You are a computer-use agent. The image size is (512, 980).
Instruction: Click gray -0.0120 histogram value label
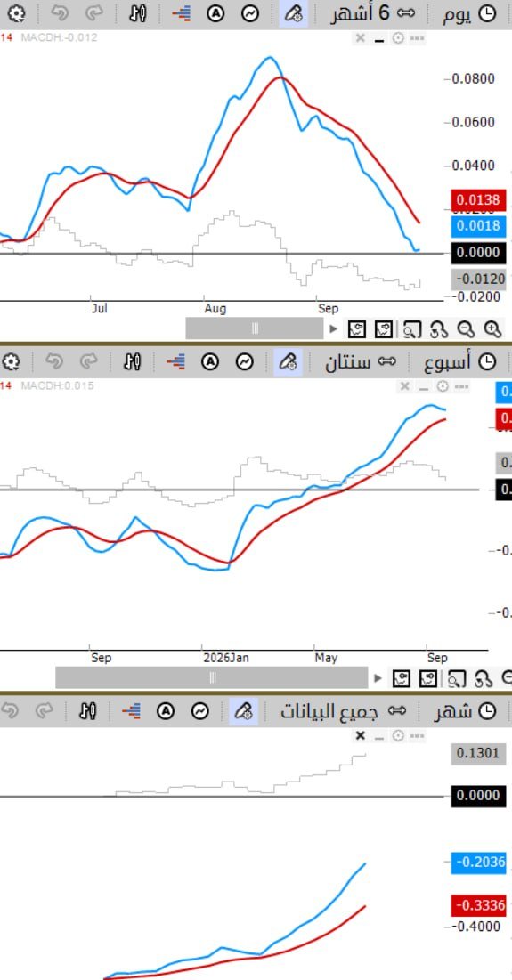(x=478, y=279)
